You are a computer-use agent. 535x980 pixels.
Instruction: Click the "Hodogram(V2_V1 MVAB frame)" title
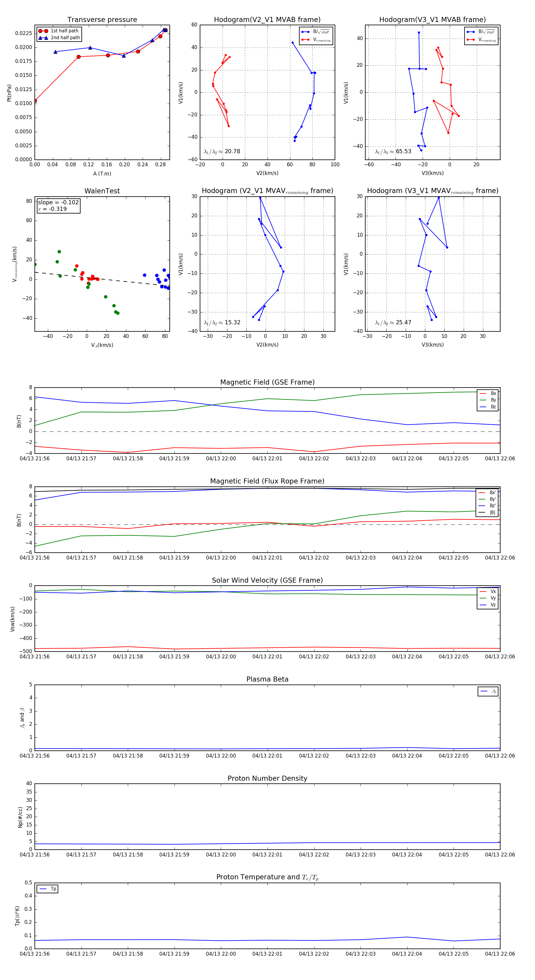(x=267, y=20)
